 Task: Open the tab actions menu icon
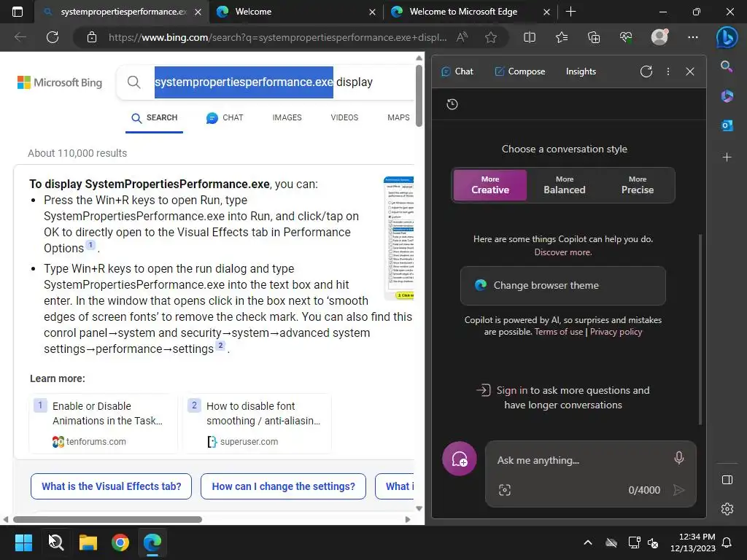tap(18, 12)
